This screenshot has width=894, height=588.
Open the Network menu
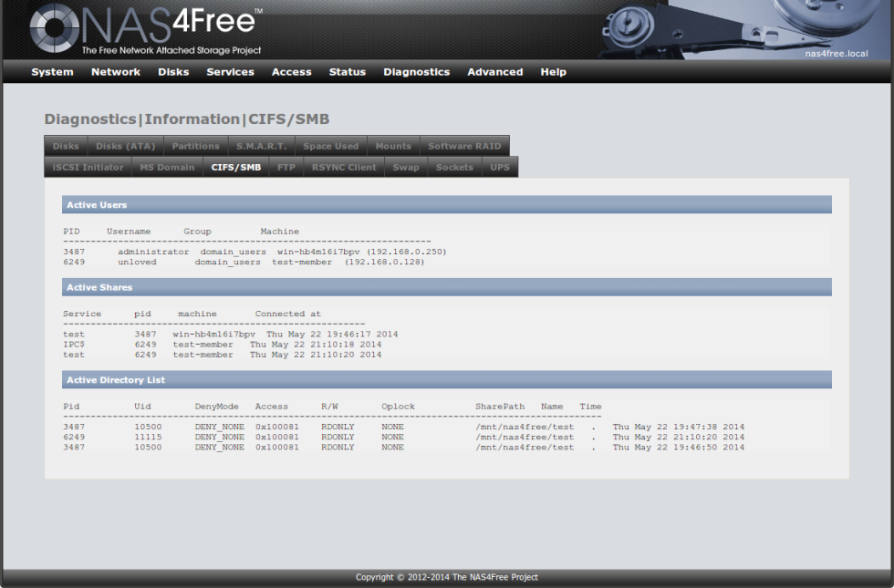point(115,72)
